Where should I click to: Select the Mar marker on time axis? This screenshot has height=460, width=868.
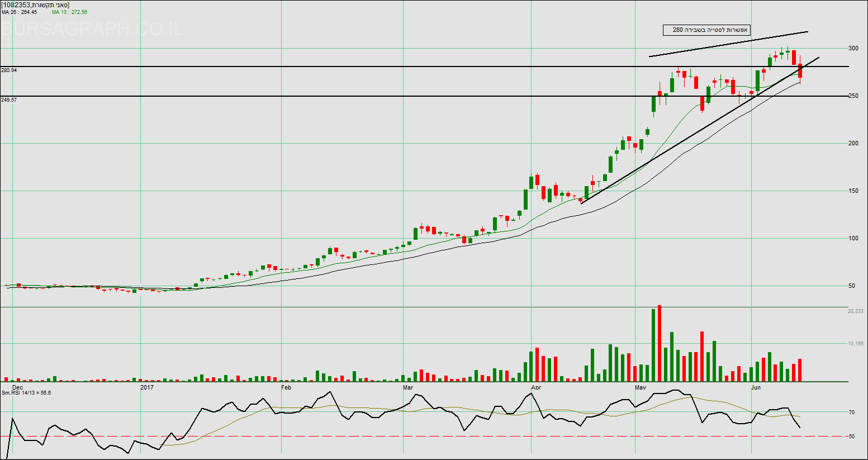point(408,387)
